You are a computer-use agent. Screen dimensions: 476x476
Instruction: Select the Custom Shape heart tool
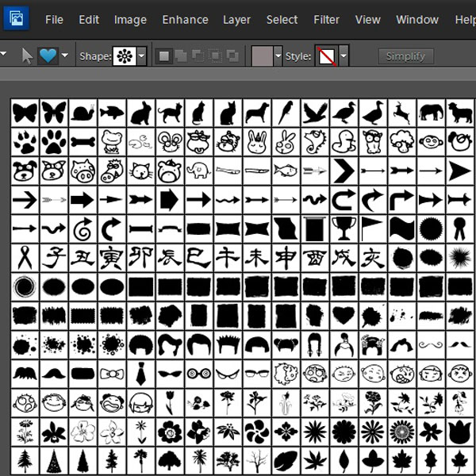click(48, 56)
